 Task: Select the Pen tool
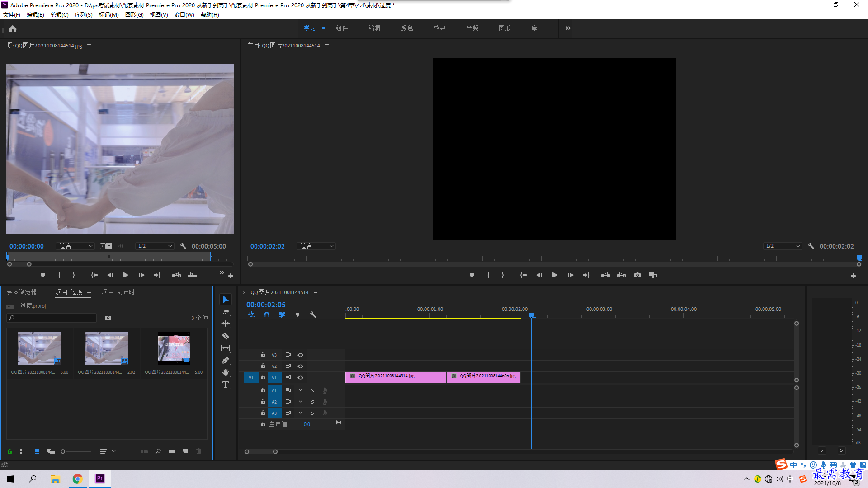tap(226, 360)
